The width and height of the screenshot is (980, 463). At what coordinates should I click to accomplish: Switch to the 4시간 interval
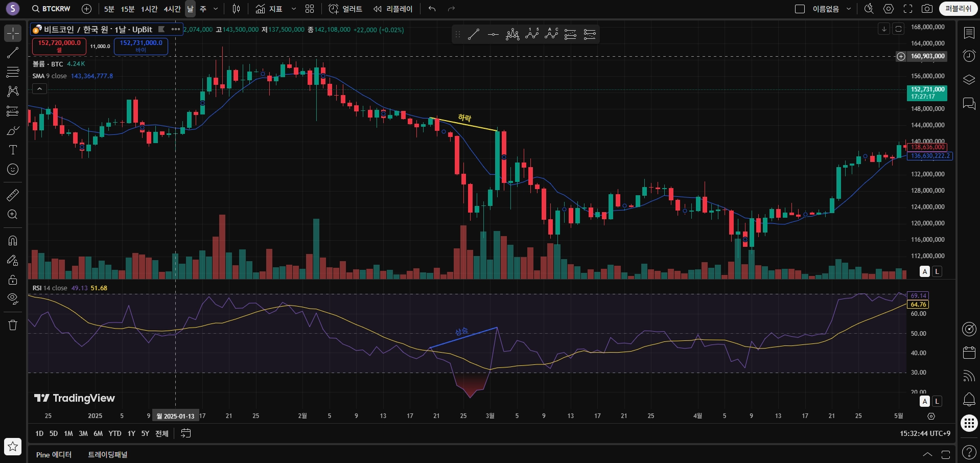coord(172,9)
